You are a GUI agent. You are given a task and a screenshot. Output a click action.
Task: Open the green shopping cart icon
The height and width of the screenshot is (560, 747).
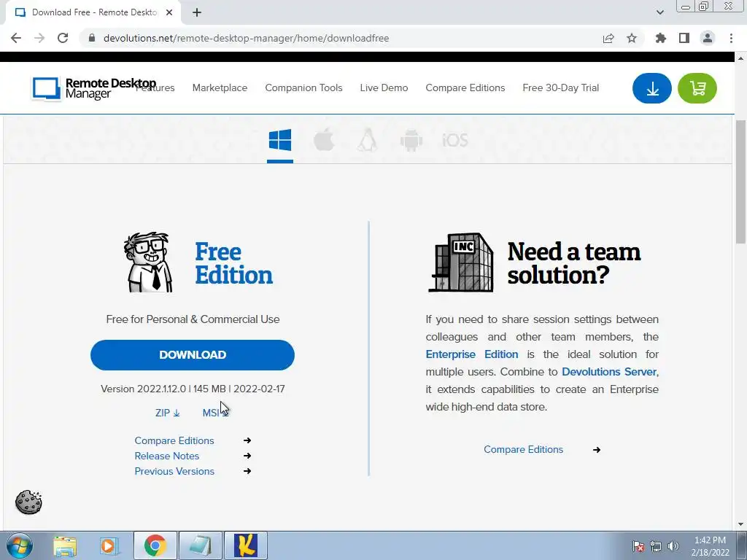point(697,88)
